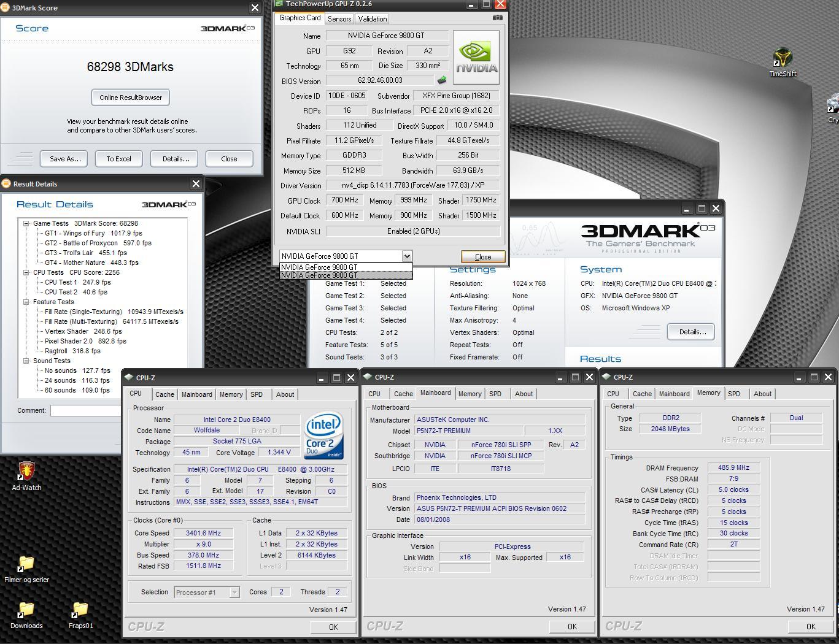839x644 pixels.
Task: Click the Close button in GPU-Z
Action: point(483,257)
